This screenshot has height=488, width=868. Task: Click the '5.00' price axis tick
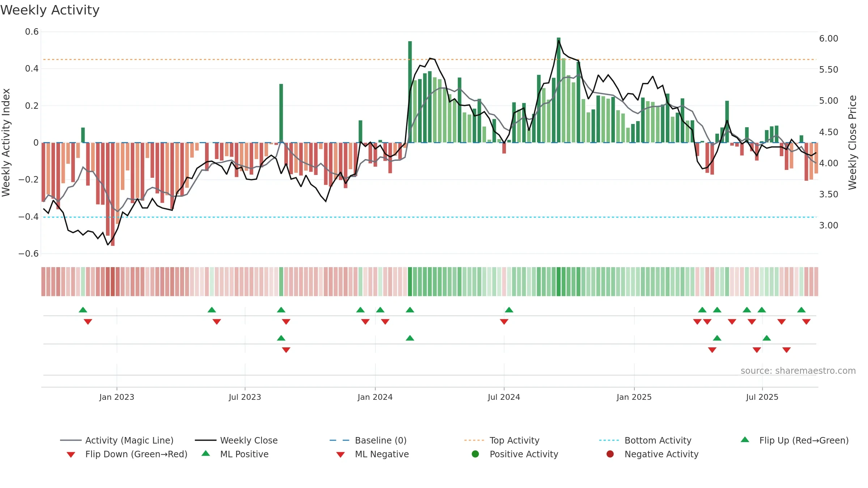tap(829, 100)
